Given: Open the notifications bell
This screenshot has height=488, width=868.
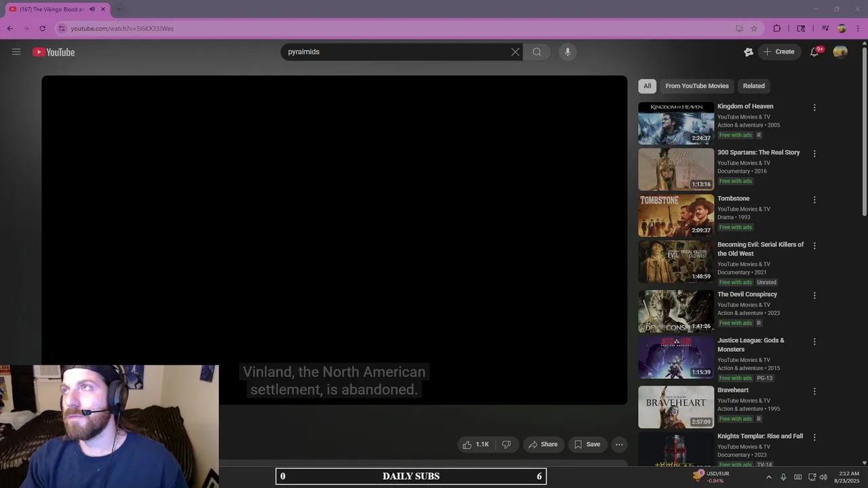Looking at the screenshot, I should pos(814,52).
